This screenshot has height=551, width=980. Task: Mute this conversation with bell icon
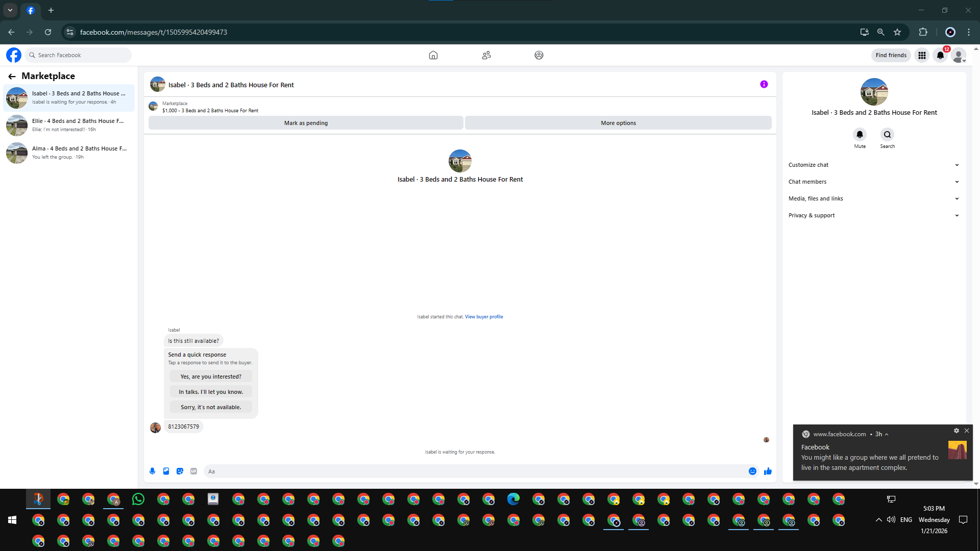click(860, 135)
